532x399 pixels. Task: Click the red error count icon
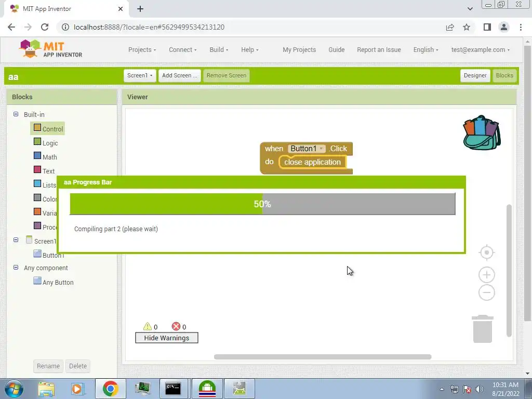[176, 326]
